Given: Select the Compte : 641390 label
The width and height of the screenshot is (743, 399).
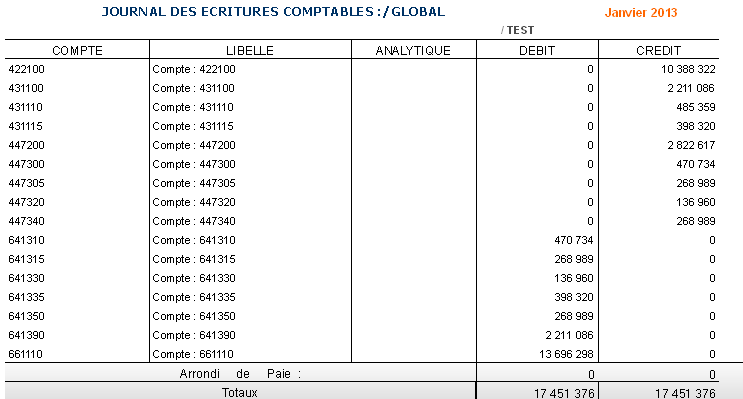Looking at the screenshot, I should click(194, 335).
